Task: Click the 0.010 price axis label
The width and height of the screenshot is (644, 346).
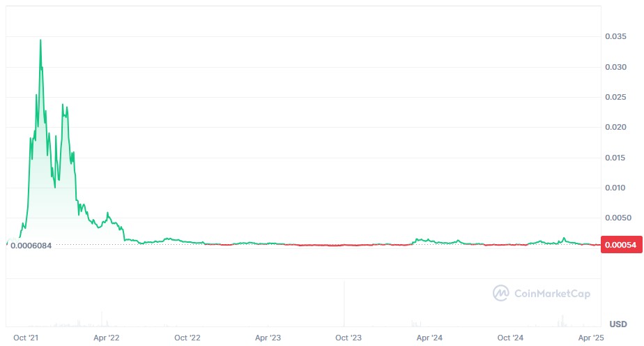Action: (615, 188)
